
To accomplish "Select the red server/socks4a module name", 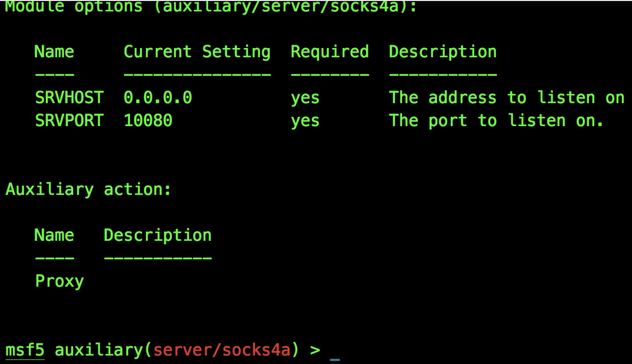I will point(222,350).
